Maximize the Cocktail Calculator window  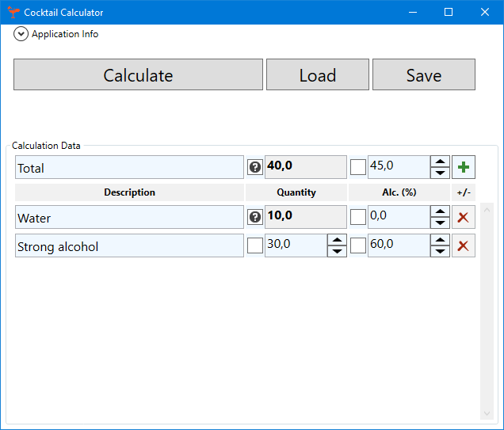pyautogui.click(x=449, y=12)
